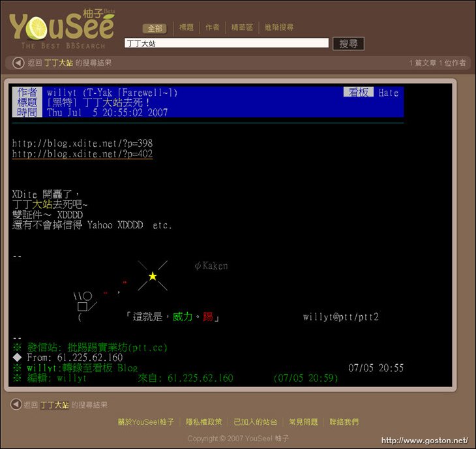Open the 精華區 search tab

point(244,27)
